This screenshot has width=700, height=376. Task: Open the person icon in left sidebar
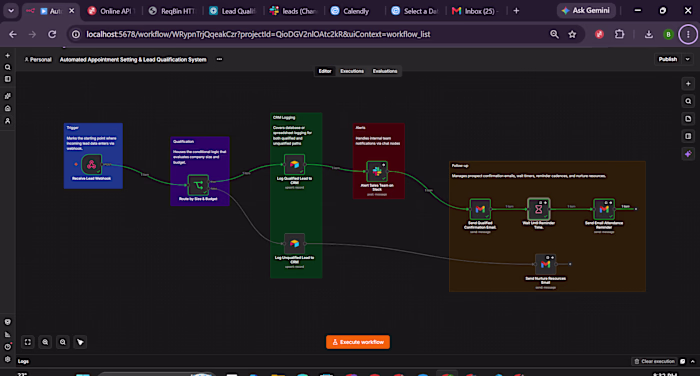tap(8, 121)
